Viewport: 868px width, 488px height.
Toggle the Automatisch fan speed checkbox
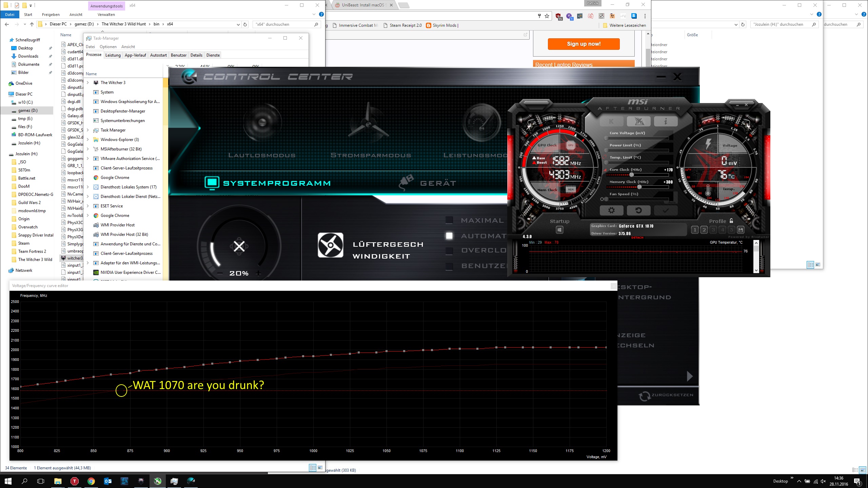[x=449, y=236]
